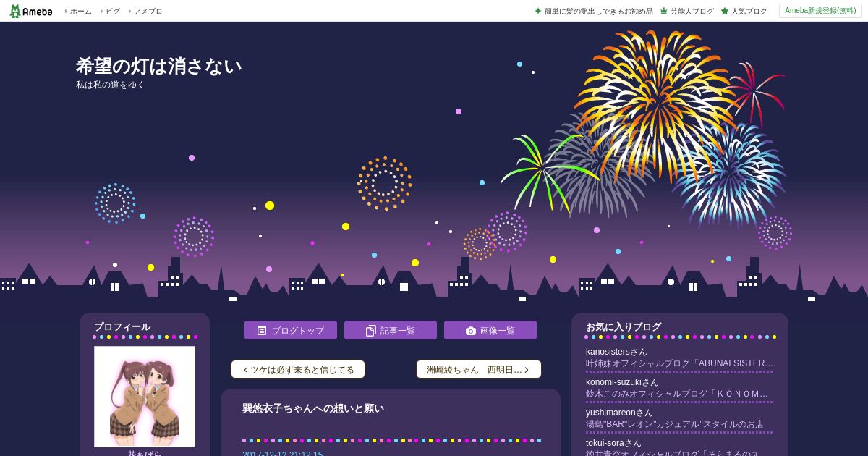Go to ブログトップ tab
The width and height of the screenshot is (868, 456).
coord(291,330)
